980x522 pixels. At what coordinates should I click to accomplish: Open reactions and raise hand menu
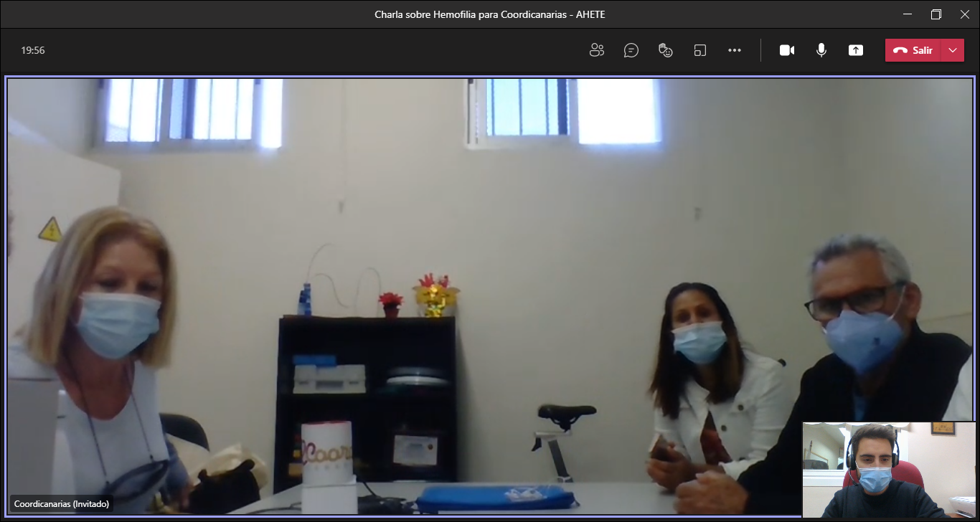click(x=666, y=50)
